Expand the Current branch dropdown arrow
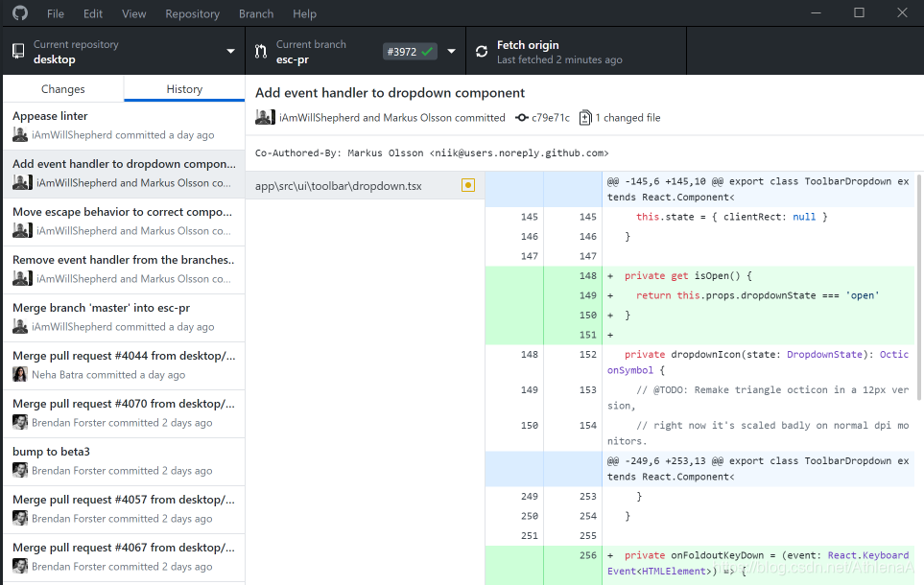 click(x=451, y=51)
